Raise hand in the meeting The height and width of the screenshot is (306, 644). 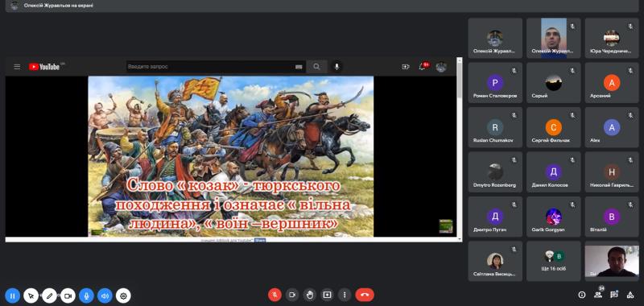pyautogui.click(x=310, y=295)
